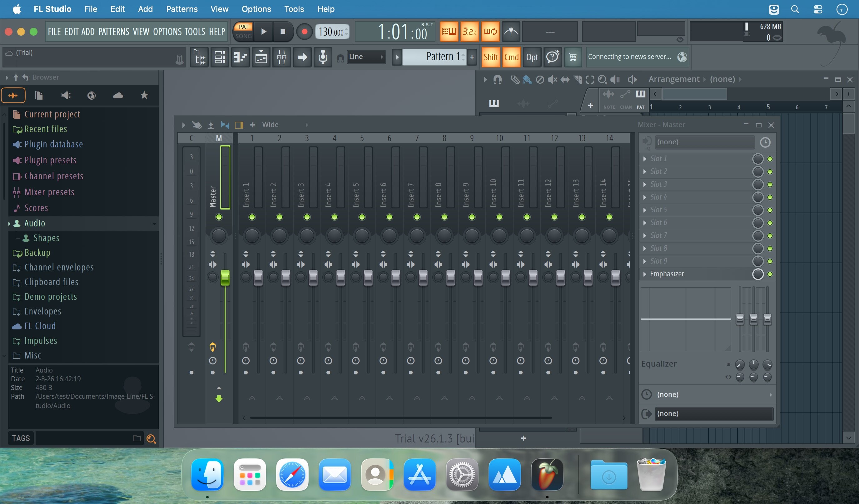The height and width of the screenshot is (504, 859).
Task: Open the Tools menu in the macOS menu bar
Action: pos(294,9)
